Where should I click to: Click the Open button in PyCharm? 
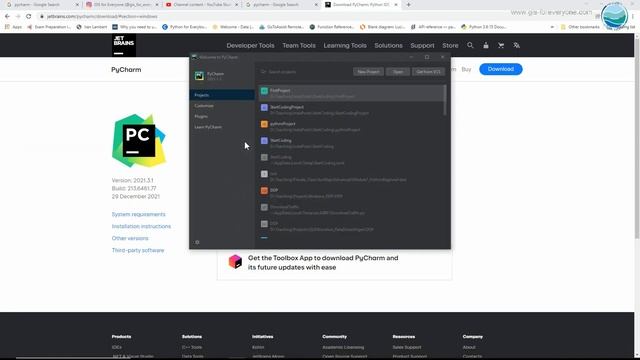click(398, 72)
